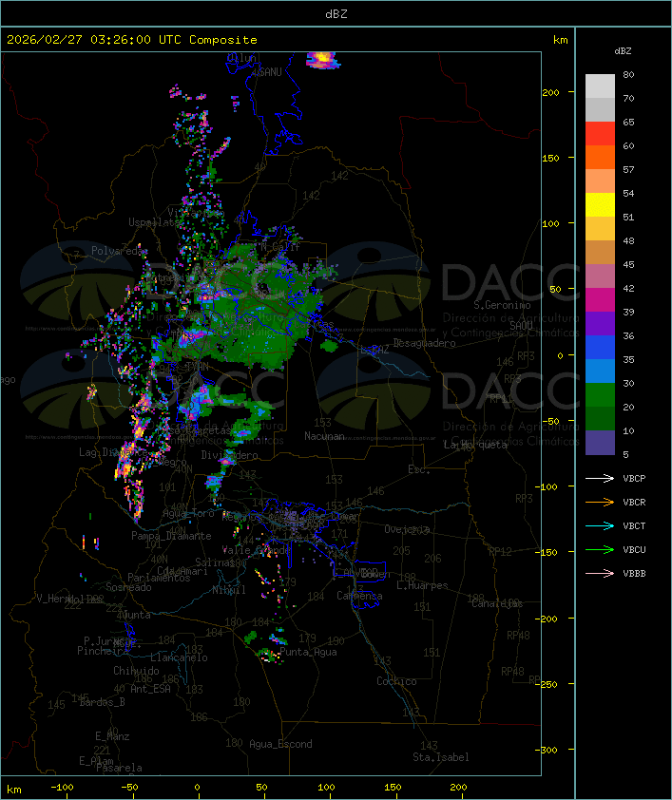Click the L.Huarpes map label

tap(422, 585)
